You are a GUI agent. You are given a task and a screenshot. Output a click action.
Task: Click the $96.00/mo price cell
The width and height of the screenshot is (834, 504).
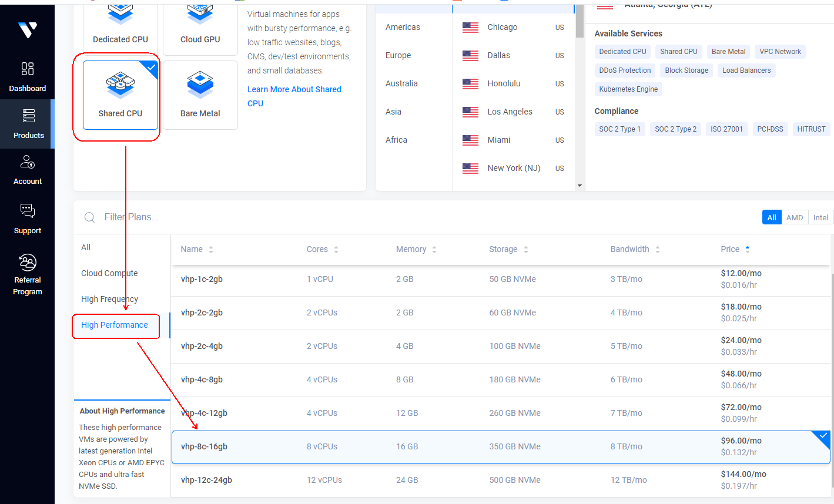741,441
